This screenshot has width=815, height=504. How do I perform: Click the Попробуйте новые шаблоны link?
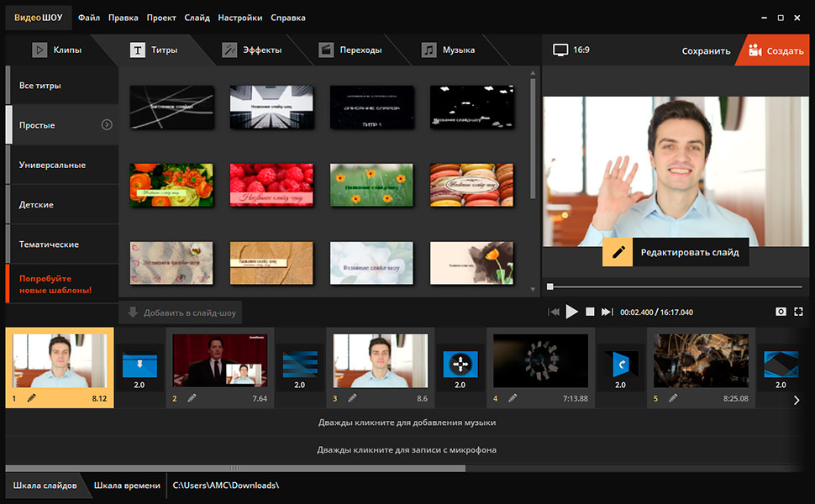(55, 284)
